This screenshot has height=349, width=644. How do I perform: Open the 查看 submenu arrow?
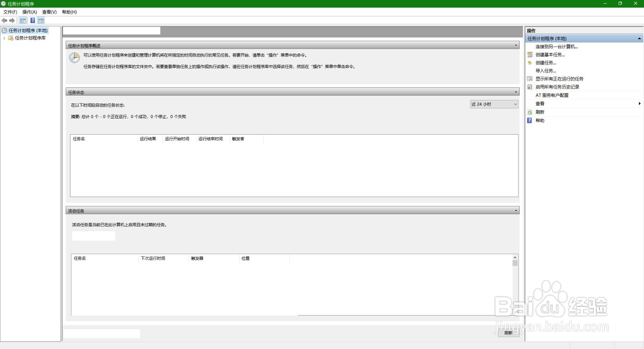[640, 104]
